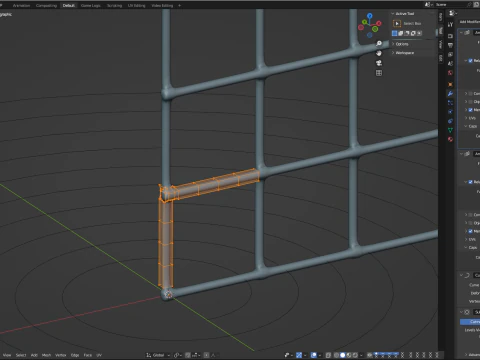Choose the Intersect selection mode icon
Image resolution: width=480 pixels, height=360 pixels.
(x=419, y=33)
